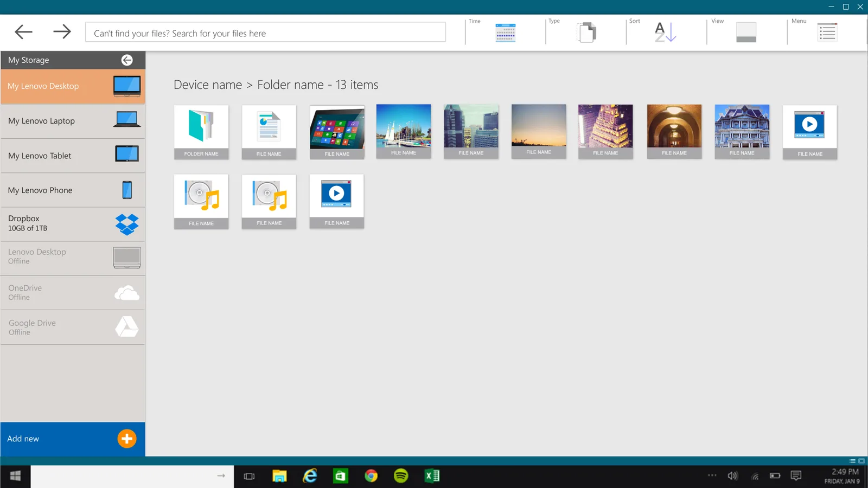Open the second music file tile
Screen dimensions: 868x488
269,202
